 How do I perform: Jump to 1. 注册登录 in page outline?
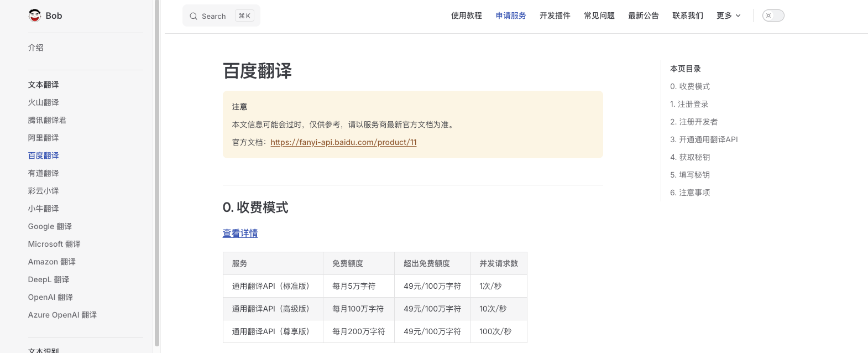click(689, 104)
